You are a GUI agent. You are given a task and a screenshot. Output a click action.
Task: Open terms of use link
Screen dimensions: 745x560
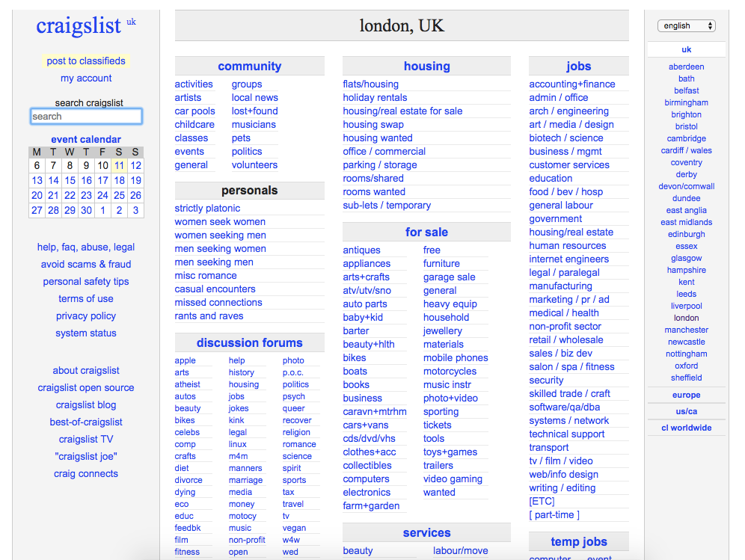(86, 299)
